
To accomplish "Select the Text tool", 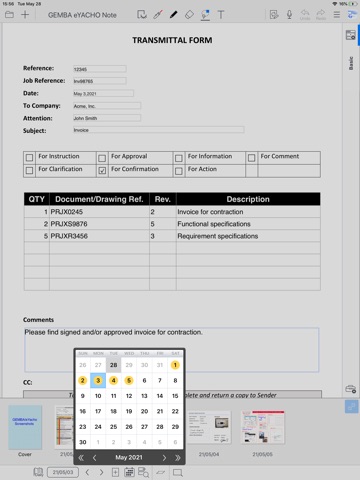I will pyautogui.click(x=221, y=15).
